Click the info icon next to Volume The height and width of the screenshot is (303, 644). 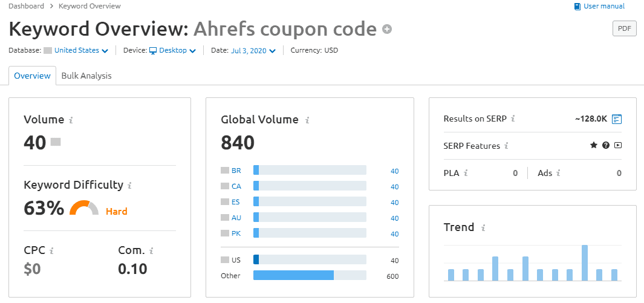[x=71, y=120]
